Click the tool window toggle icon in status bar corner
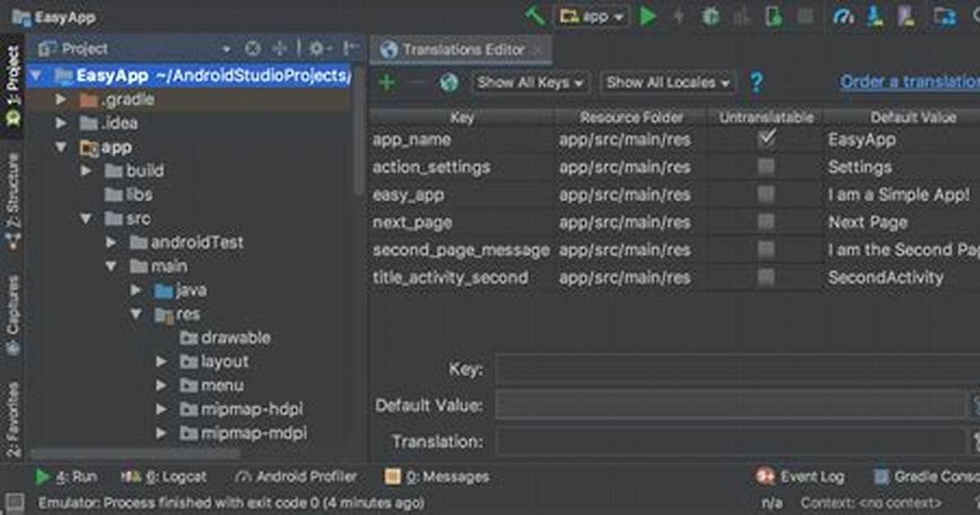 [x=15, y=502]
